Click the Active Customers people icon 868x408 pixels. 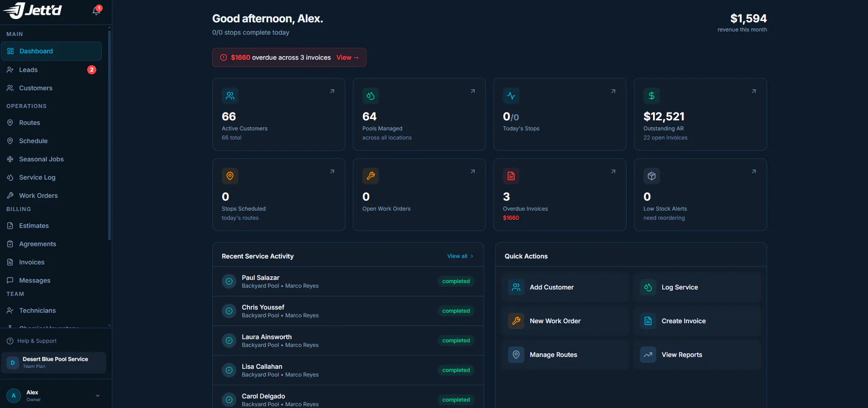pyautogui.click(x=230, y=96)
